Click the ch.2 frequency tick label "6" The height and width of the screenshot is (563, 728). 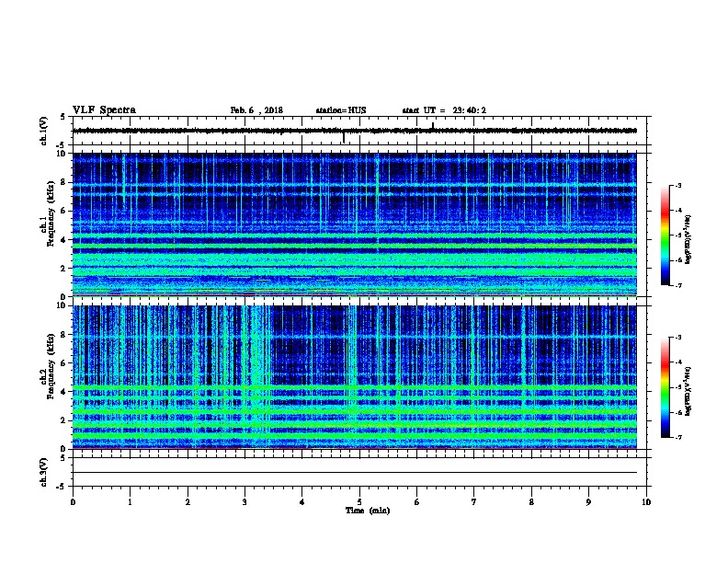64,363
